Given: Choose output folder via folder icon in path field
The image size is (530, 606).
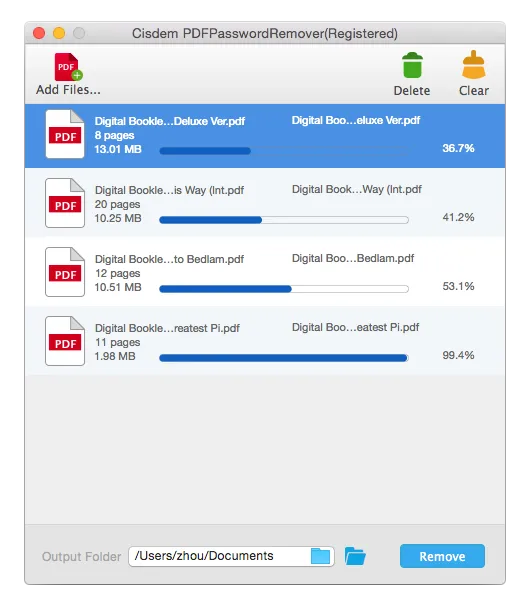Looking at the screenshot, I should [320, 556].
